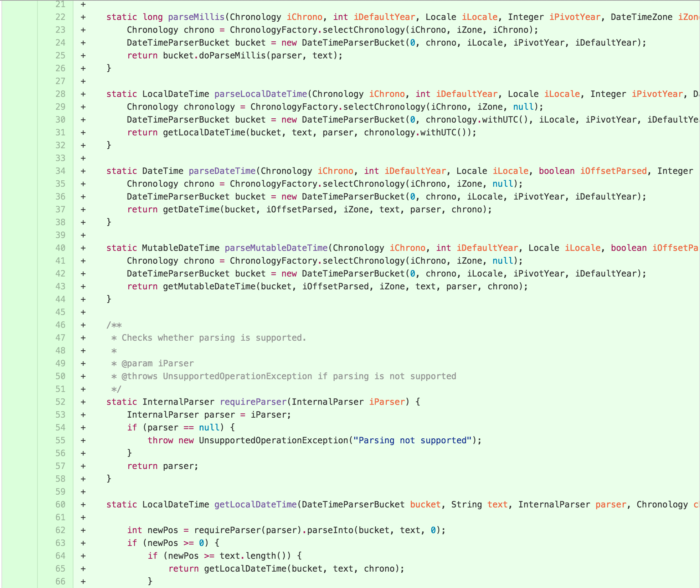Click line number 28 in the gutter
The image size is (700, 588).
[61, 94]
